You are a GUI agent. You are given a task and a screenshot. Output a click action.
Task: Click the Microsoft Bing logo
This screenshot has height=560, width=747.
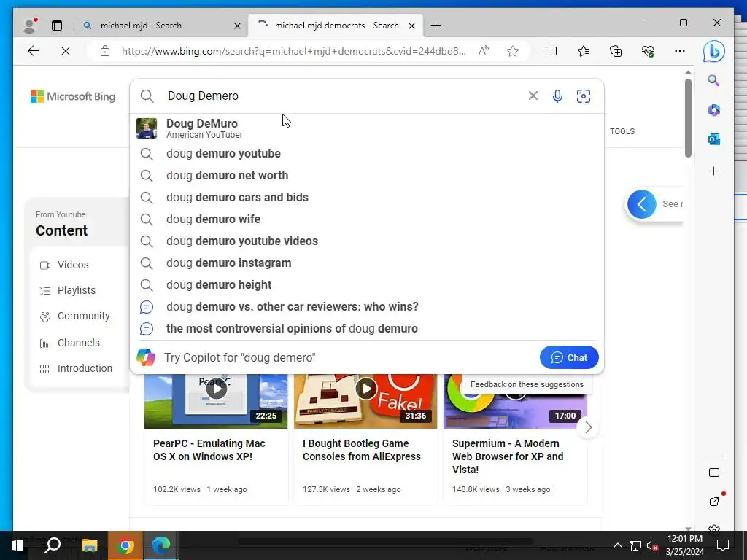pos(73,96)
